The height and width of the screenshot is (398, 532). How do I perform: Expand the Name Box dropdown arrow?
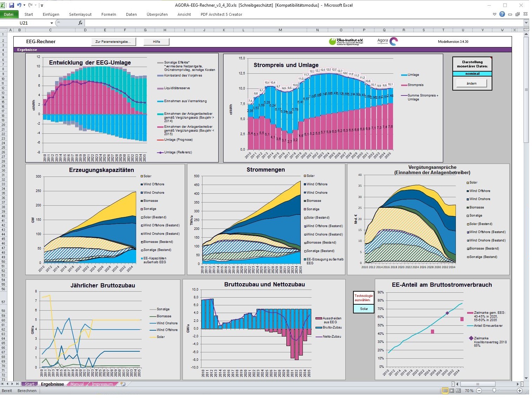(52, 23)
